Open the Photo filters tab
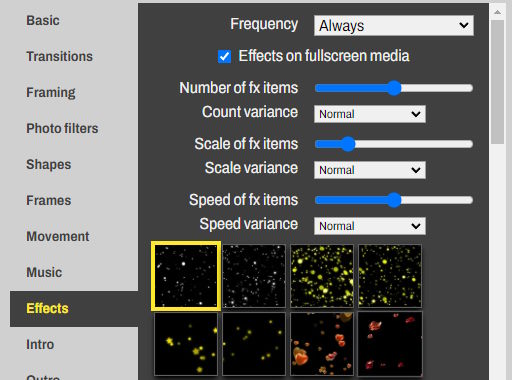 coord(62,128)
